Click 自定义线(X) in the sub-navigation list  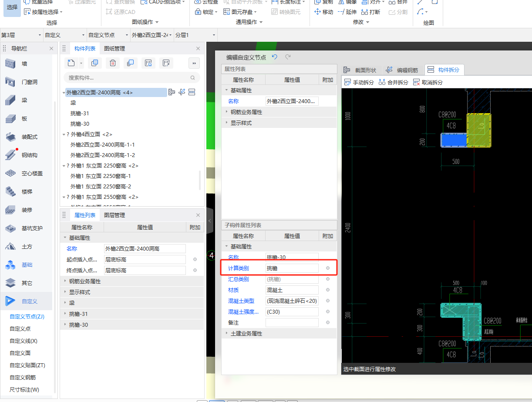click(24, 341)
